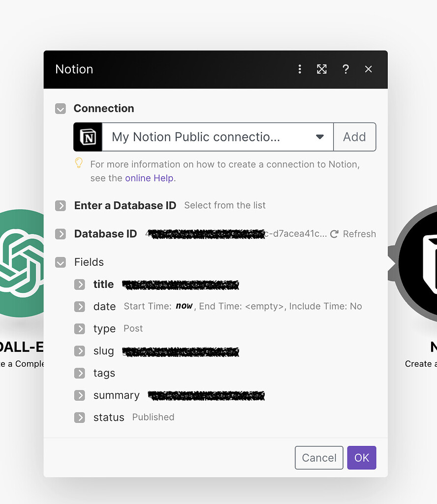Image resolution: width=437 pixels, height=504 pixels.
Task: Expand the tags field settings
Action: pos(79,373)
